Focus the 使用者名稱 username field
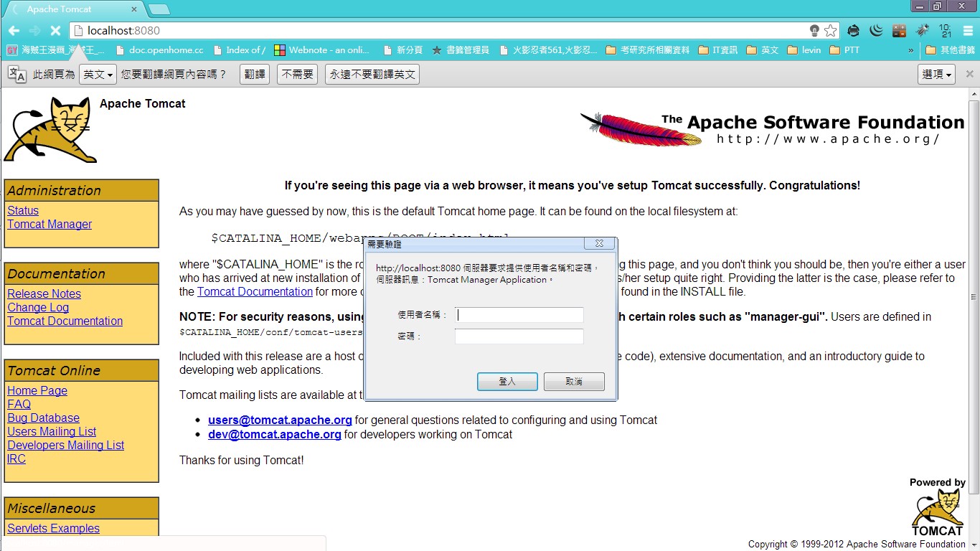Screen dimensions: 980x551 pyautogui.click(x=519, y=315)
